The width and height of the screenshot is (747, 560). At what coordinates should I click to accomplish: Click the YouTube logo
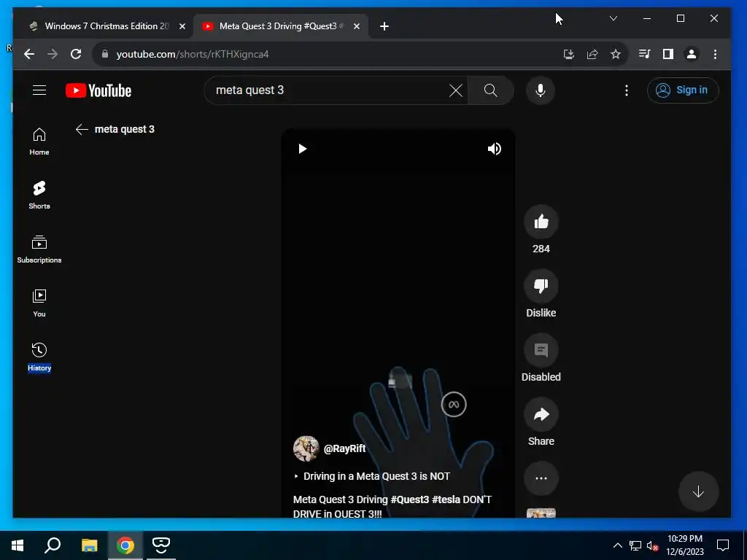[x=98, y=90]
